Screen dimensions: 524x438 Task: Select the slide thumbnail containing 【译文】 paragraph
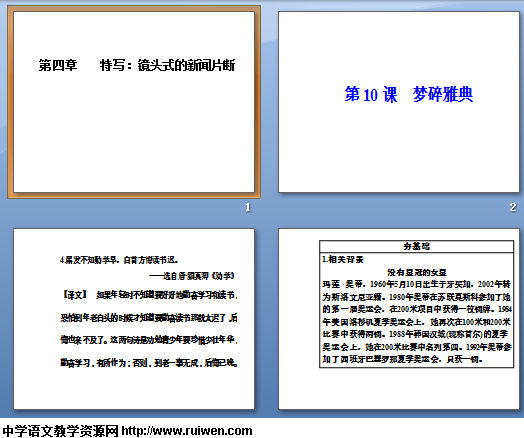134,319
